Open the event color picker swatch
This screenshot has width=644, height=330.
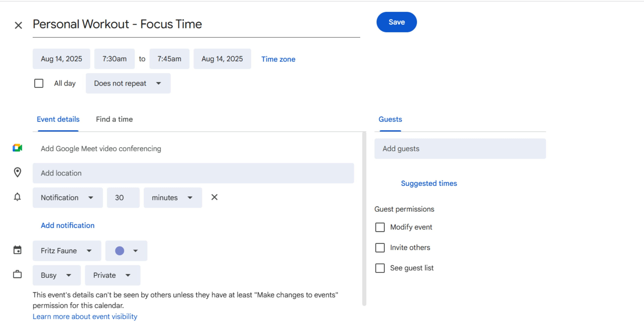tap(126, 251)
